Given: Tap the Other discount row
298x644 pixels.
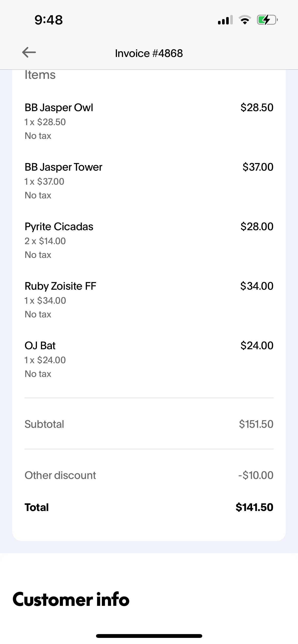Looking at the screenshot, I should point(149,475).
